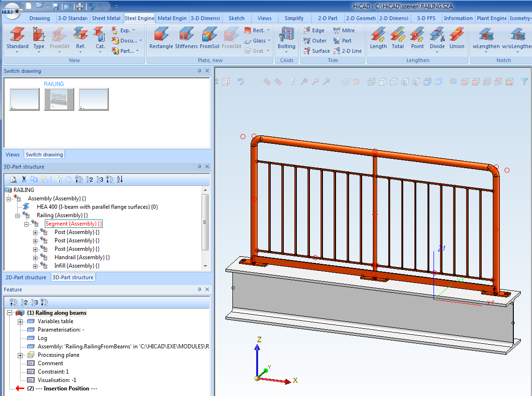Viewport: 532px width, 396px height.
Task: Click the Union tool icon
Action: [x=456, y=35]
